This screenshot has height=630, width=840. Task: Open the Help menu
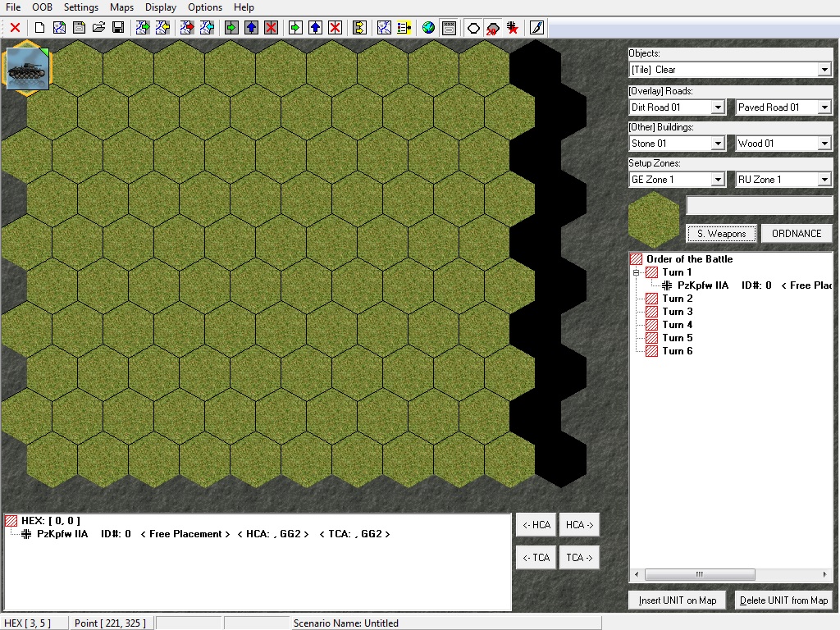tap(244, 7)
